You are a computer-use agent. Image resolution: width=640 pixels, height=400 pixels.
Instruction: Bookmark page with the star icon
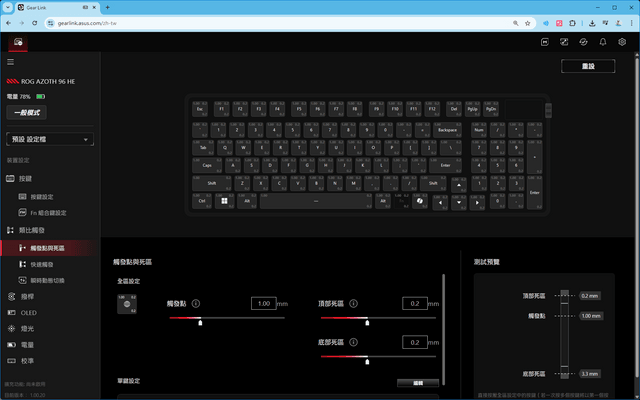527,23
